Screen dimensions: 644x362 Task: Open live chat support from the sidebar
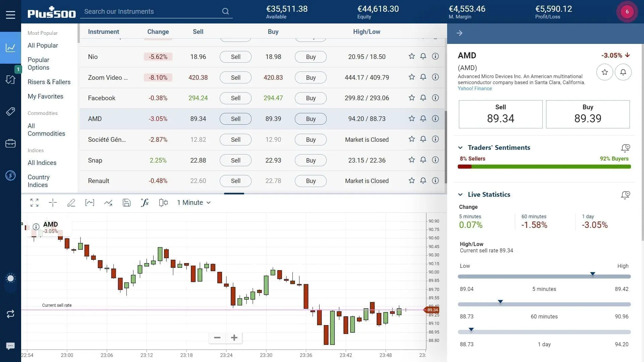(x=10, y=346)
